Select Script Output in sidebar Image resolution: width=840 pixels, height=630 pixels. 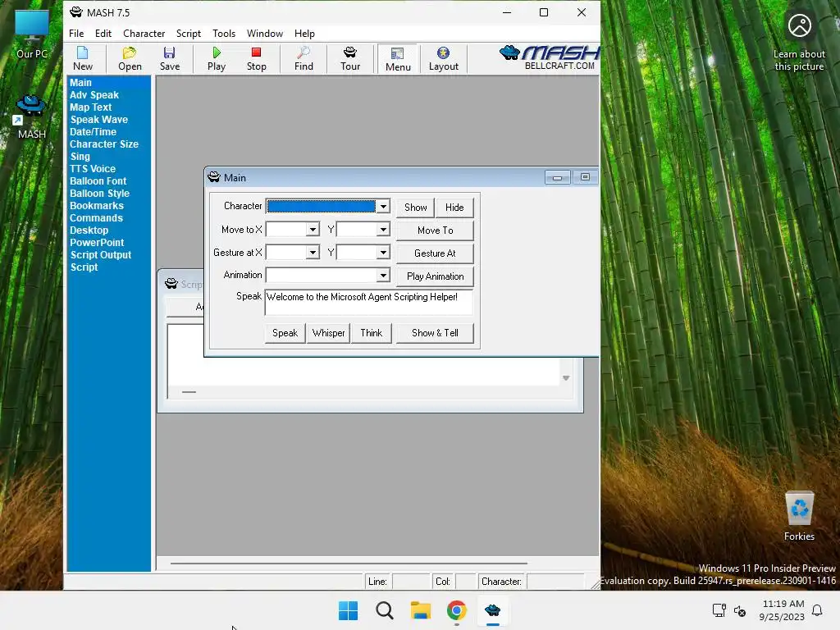[101, 255]
